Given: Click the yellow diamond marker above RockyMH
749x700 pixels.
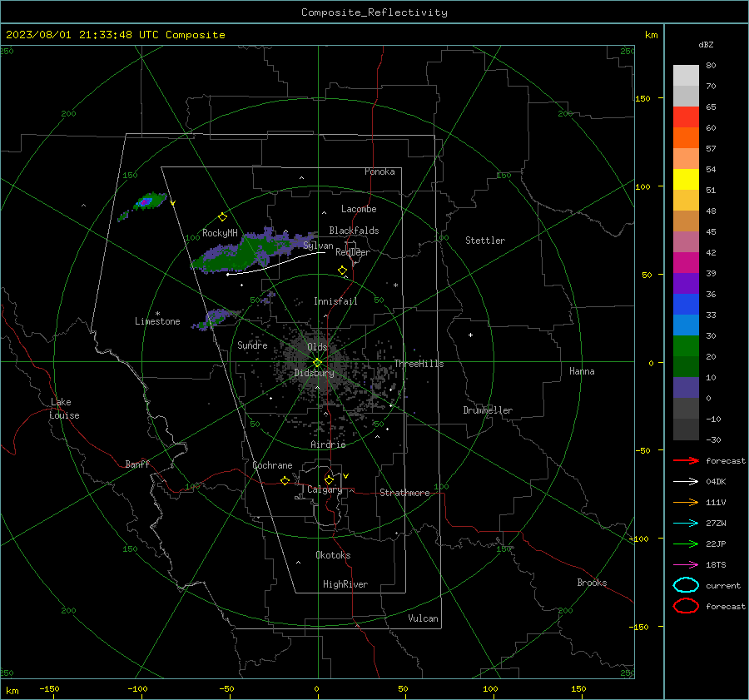Looking at the screenshot, I should (222, 217).
